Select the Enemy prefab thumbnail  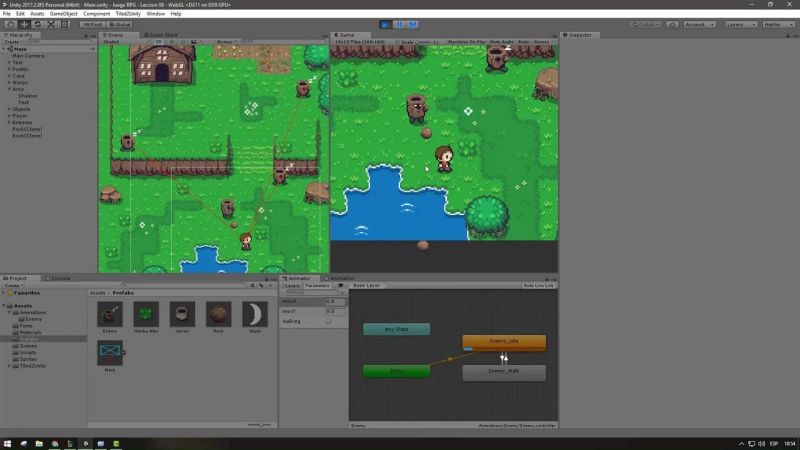pos(110,314)
